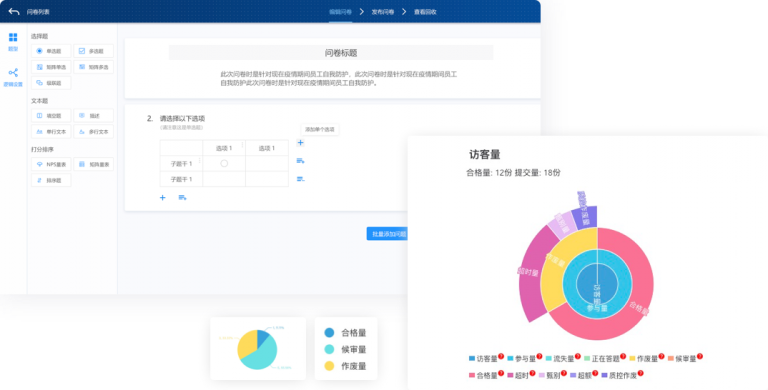Add a 填空题 fill-in question
This screenshot has width=768, height=390.
[x=51, y=116]
